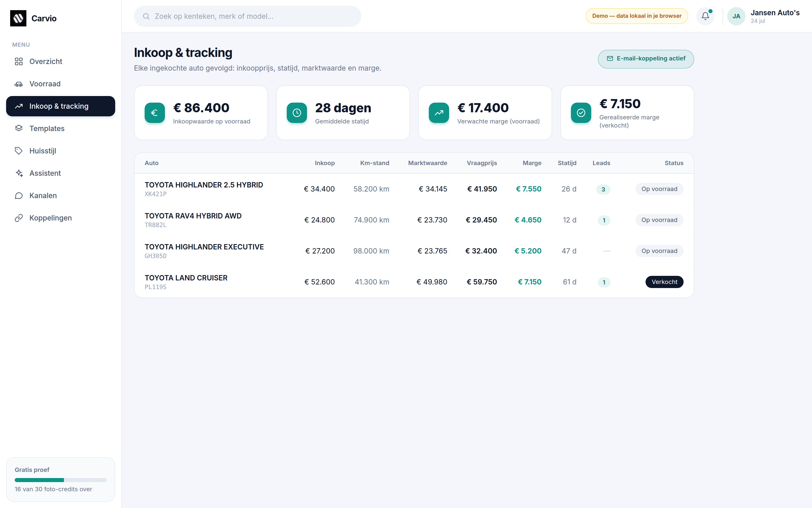Click the envelope icon in E-mail-koppeling badge
The width and height of the screenshot is (812, 508).
(610, 58)
